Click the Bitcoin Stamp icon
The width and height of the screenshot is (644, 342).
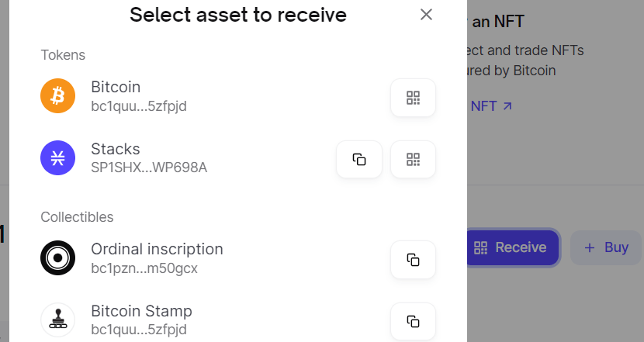pos(57,320)
